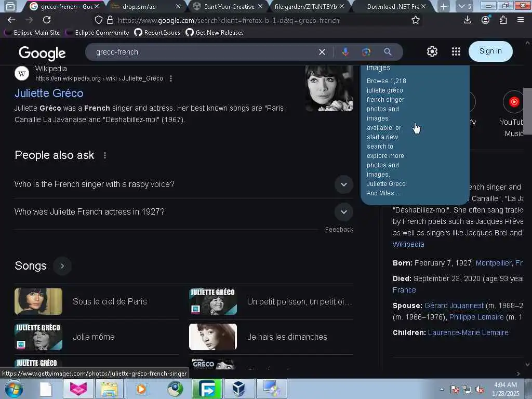Open Google quick settings gear
The image size is (532, 399).
point(432,51)
